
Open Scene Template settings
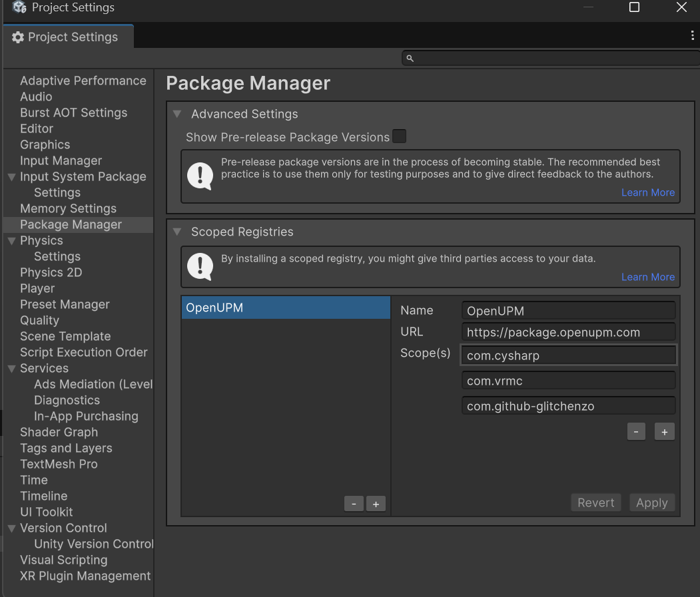point(65,336)
